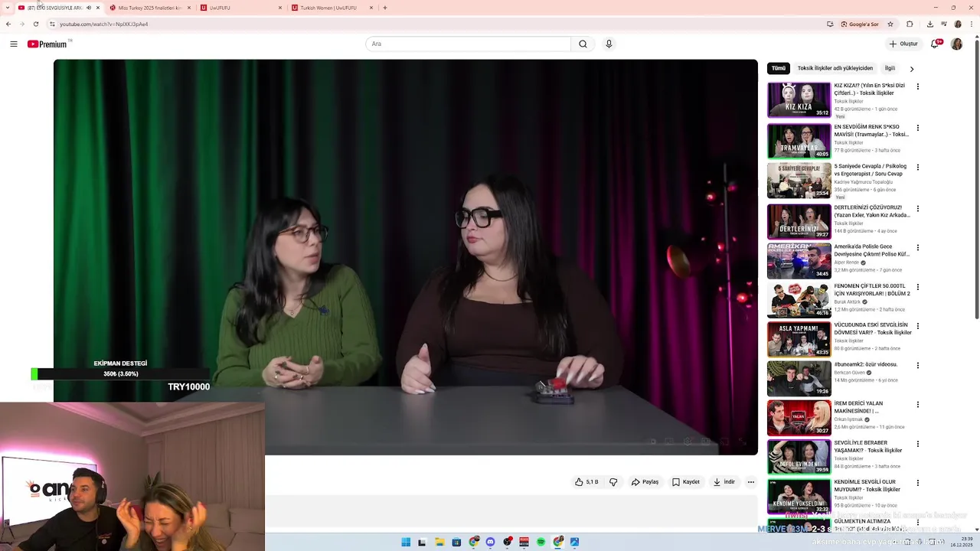The height and width of the screenshot is (551, 980).
Task: Open options for KENDİMLE SEVGİLİ OLUR video
Action: (917, 484)
